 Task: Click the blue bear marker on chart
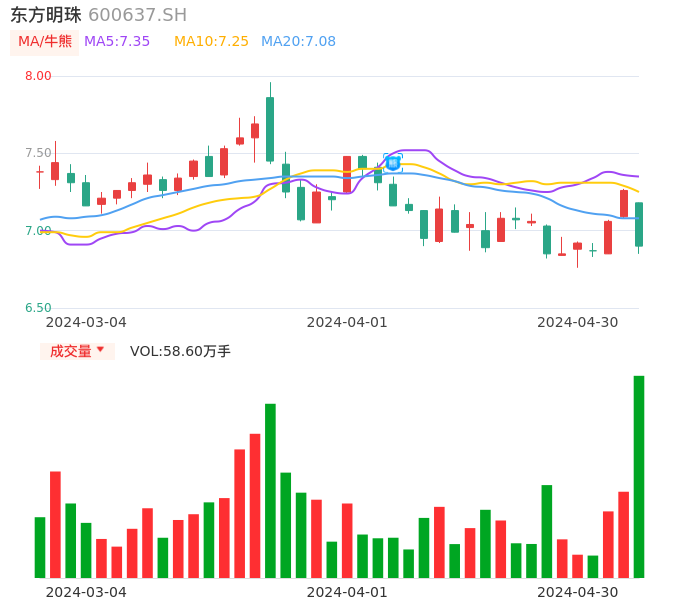pos(393,162)
